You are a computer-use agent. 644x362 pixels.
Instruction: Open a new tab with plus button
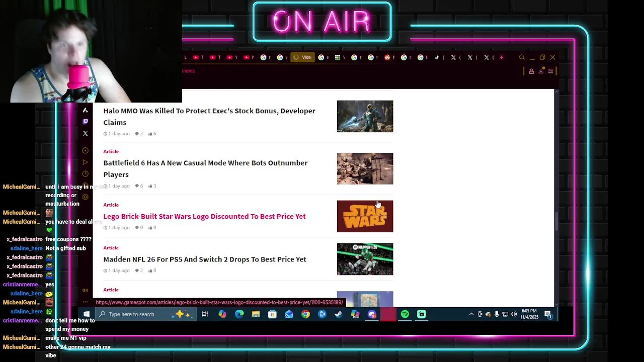point(501,57)
